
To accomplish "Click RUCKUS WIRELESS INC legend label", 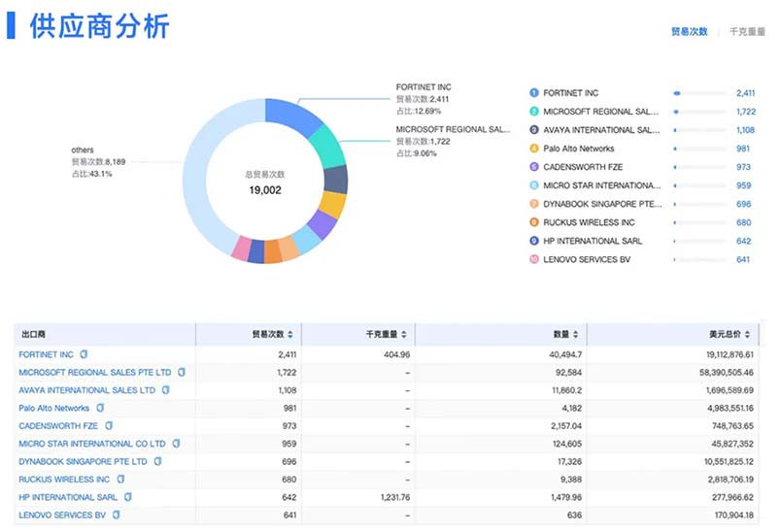I will click(589, 222).
